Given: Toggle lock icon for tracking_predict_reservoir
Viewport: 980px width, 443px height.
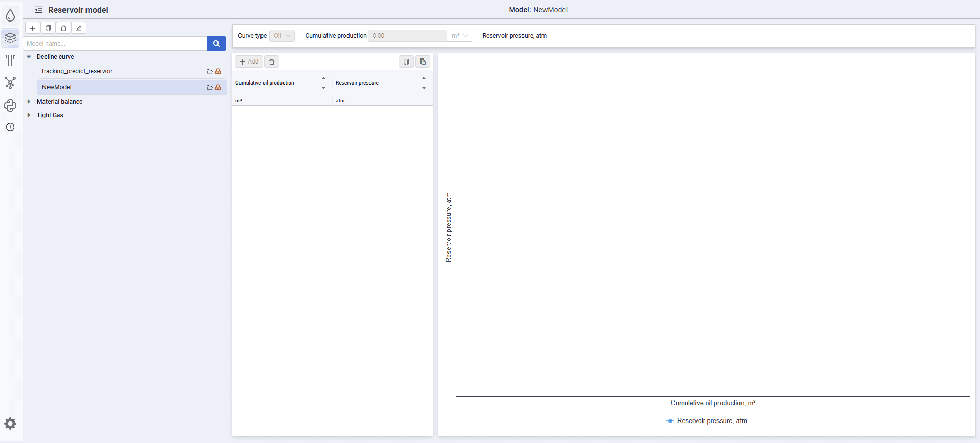Looking at the screenshot, I should 218,71.
